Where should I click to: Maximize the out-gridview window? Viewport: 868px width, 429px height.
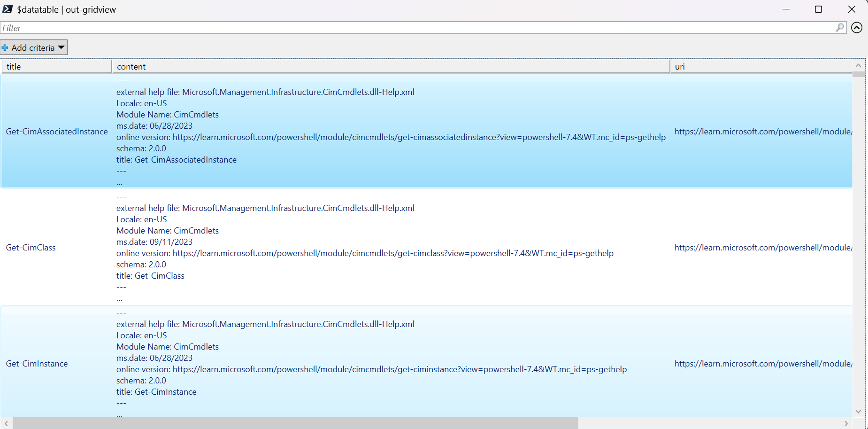[819, 9]
